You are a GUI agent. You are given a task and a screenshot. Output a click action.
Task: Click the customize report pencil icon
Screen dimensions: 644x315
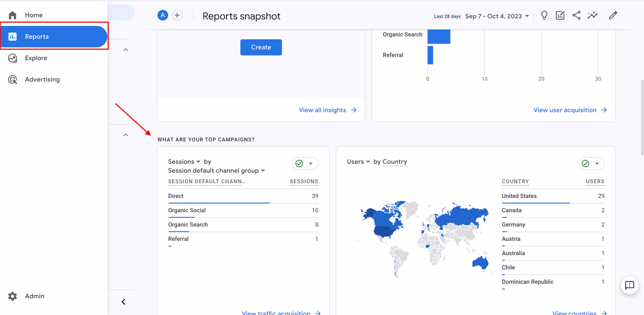pyautogui.click(x=613, y=15)
